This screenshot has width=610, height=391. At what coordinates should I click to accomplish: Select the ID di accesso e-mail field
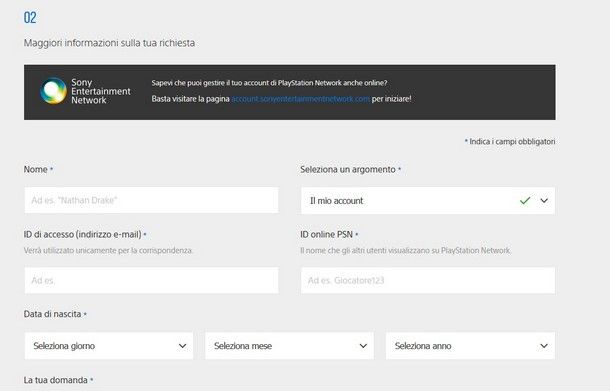click(151, 281)
